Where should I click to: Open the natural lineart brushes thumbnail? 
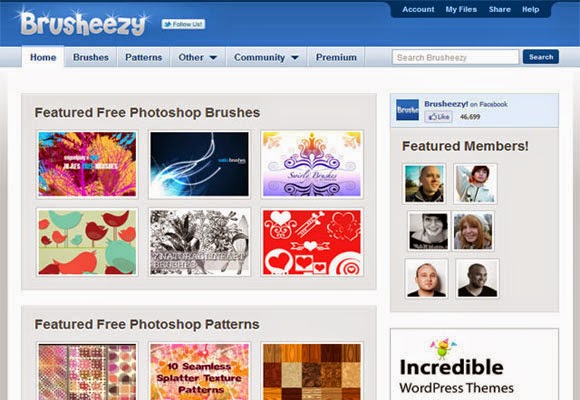point(199,242)
